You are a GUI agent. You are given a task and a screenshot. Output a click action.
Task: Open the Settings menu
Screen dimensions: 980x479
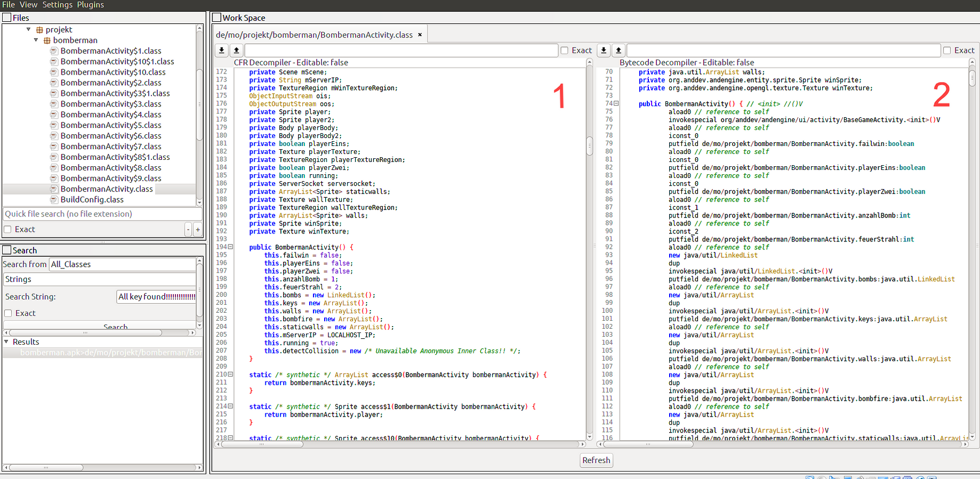point(58,5)
